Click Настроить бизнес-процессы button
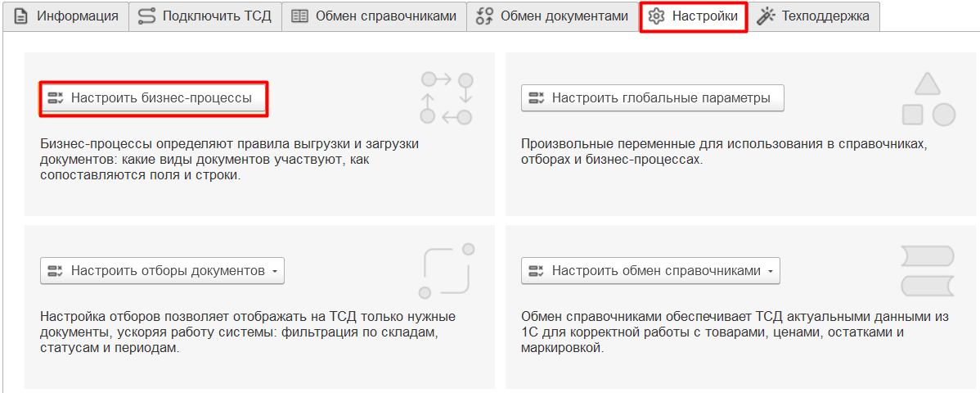Image resolution: width=980 pixels, height=393 pixels. click(x=154, y=98)
